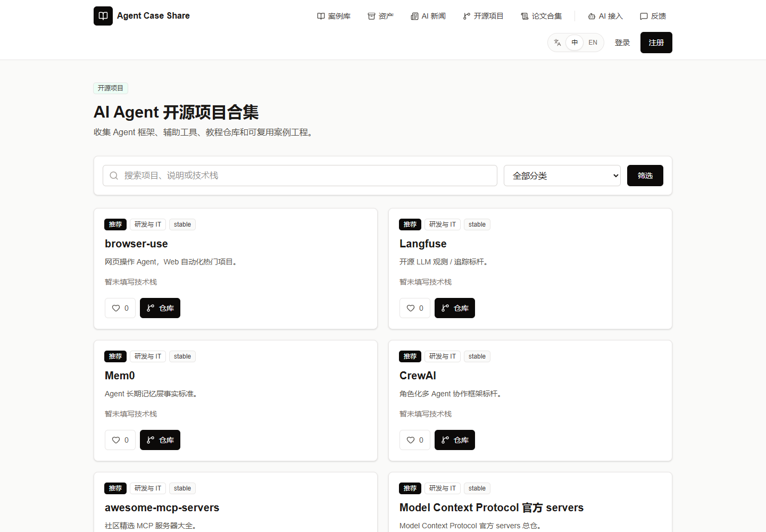
Task: Click the heart icon on Langfuse card
Action: coord(411,308)
